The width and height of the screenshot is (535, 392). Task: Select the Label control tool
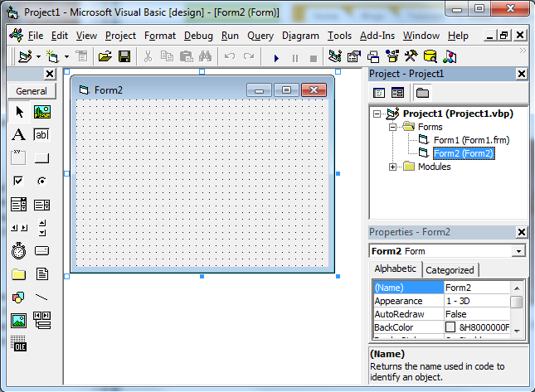pos(19,134)
